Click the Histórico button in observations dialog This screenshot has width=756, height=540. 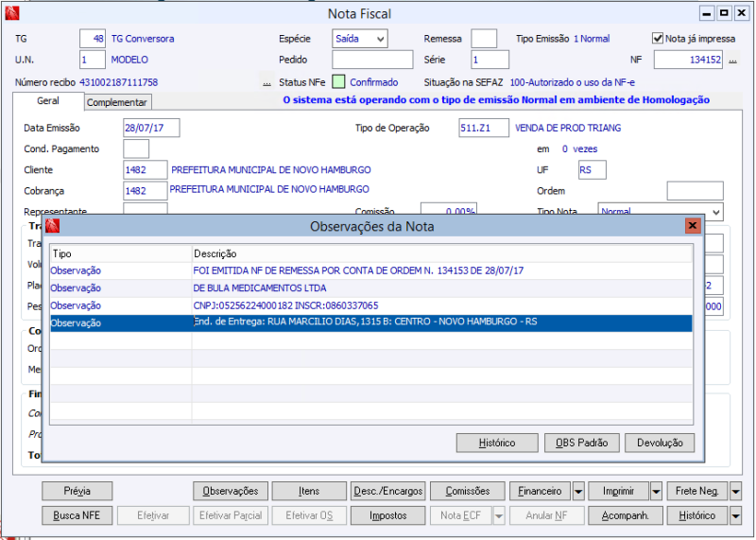[x=497, y=443]
